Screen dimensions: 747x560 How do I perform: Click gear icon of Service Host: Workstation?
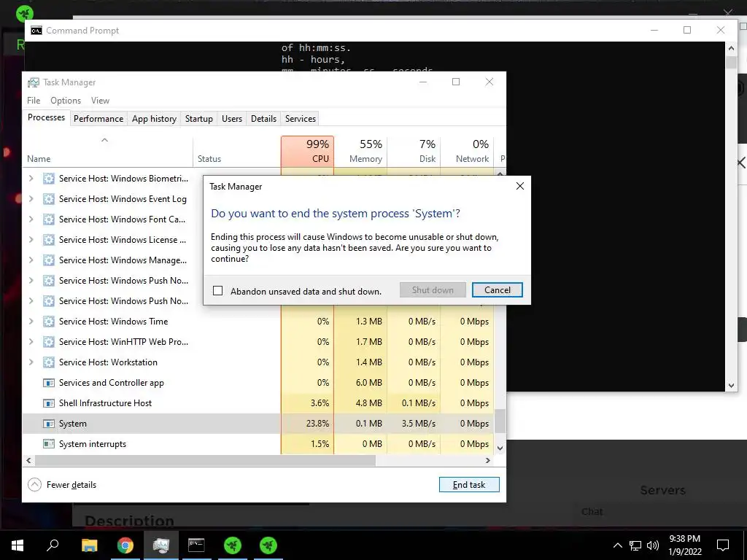click(49, 362)
